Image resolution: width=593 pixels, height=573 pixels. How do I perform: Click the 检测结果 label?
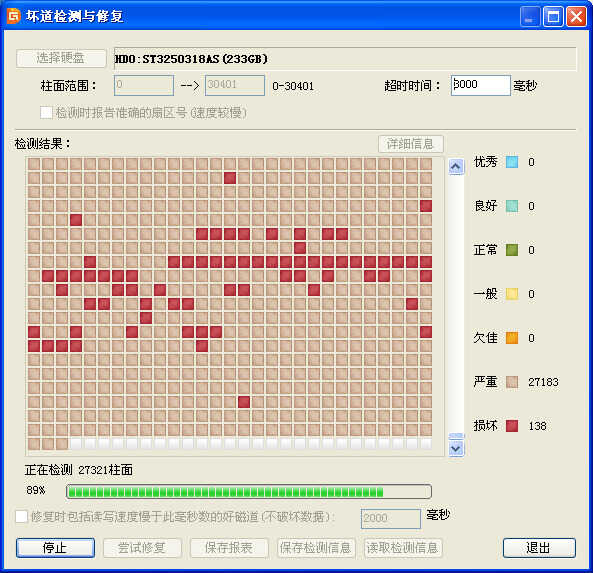(x=42, y=144)
